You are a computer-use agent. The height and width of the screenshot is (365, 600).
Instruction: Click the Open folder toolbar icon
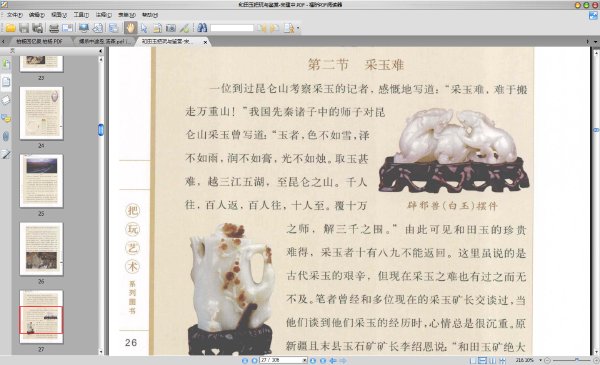coord(11,28)
